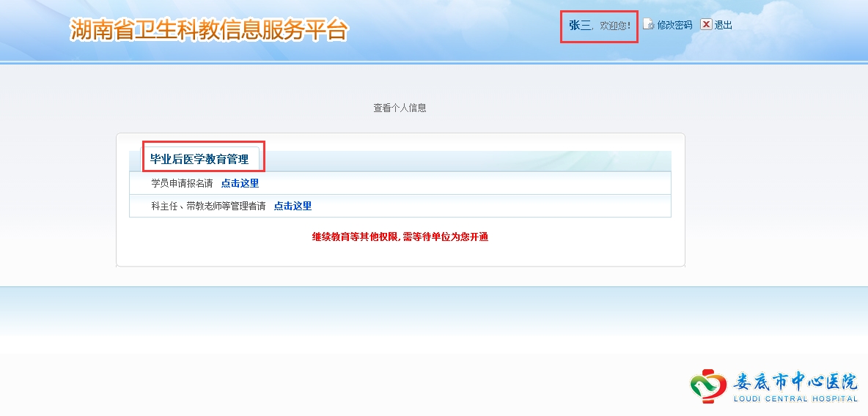Select the 毕业后医学教育管理 tab

[199, 159]
